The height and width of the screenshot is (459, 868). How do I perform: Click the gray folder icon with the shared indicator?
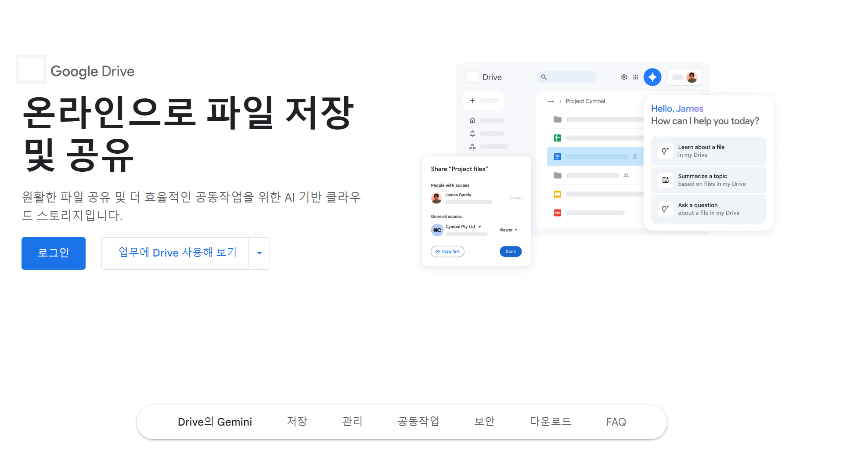pyautogui.click(x=558, y=176)
